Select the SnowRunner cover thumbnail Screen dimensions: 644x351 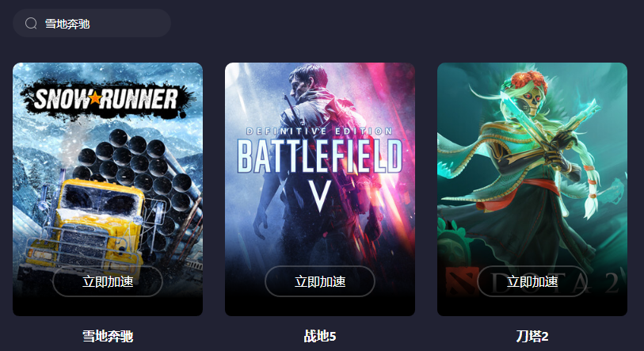point(108,189)
